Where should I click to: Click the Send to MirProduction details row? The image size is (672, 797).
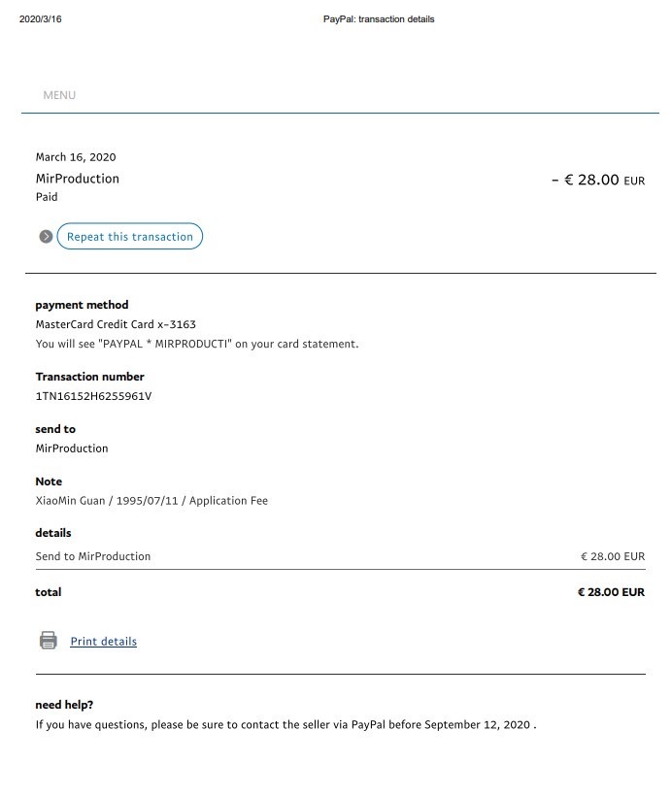point(93,556)
